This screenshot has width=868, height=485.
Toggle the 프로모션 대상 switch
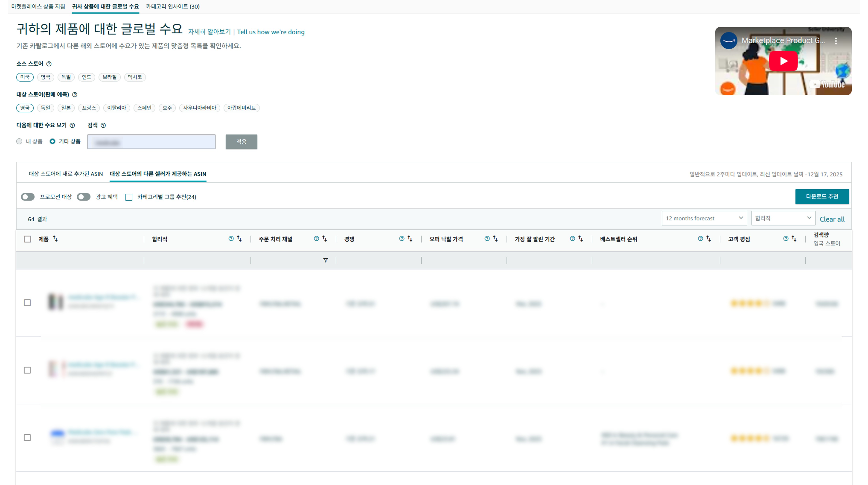pyautogui.click(x=28, y=197)
